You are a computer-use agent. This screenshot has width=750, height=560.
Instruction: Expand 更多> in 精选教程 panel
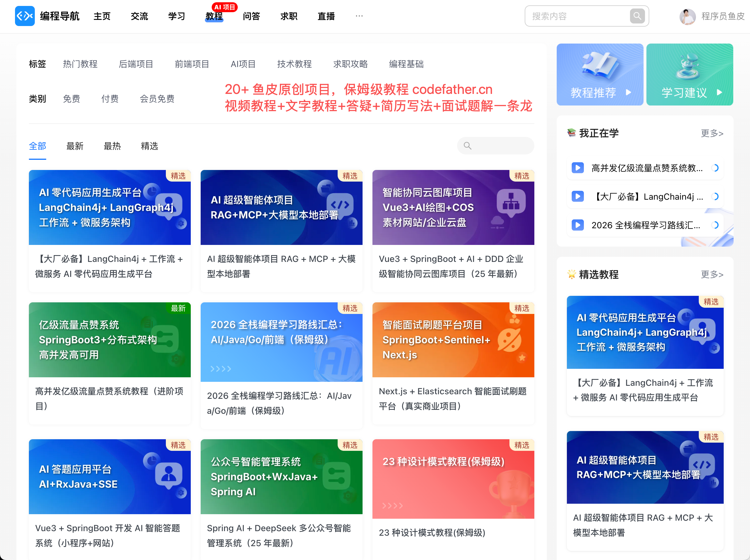712,274
